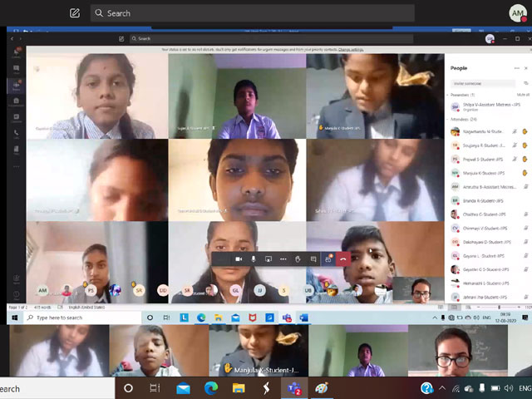Toggle the participants panel button
The height and width of the screenshot is (399, 532).
coord(328,259)
